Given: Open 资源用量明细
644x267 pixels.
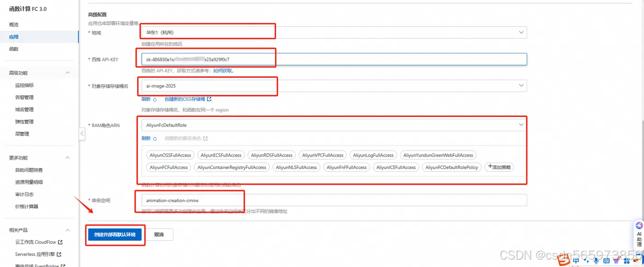Looking at the screenshot, I should click(29, 182).
